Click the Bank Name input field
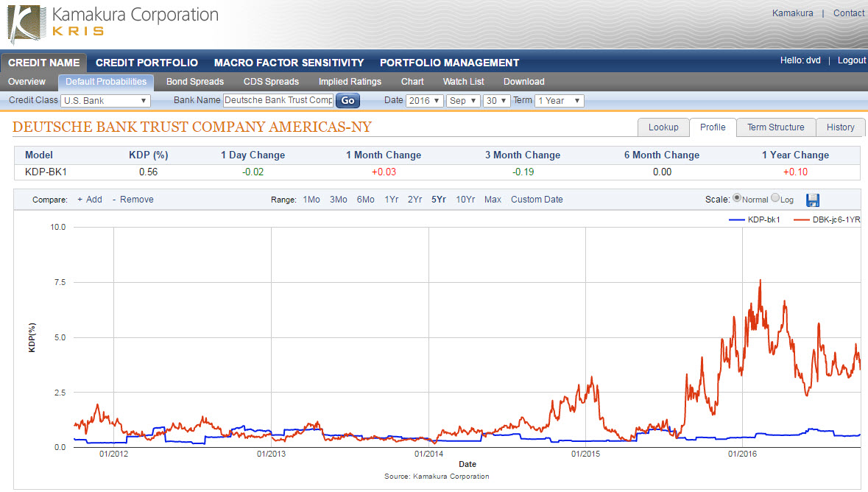Viewport: 868px width, 492px height. (278, 100)
